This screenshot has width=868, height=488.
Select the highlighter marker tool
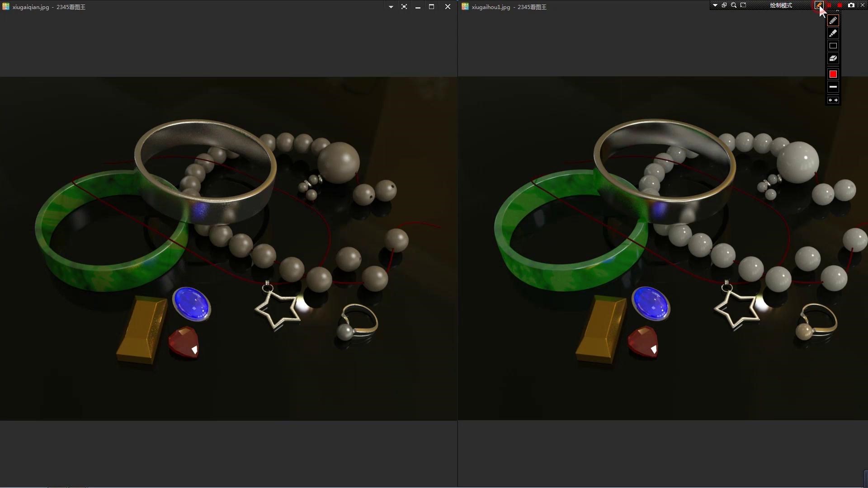click(x=833, y=33)
